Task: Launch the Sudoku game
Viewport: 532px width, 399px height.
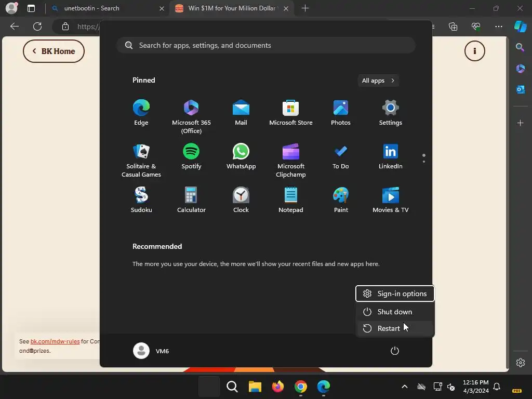Action: click(x=141, y=200)
